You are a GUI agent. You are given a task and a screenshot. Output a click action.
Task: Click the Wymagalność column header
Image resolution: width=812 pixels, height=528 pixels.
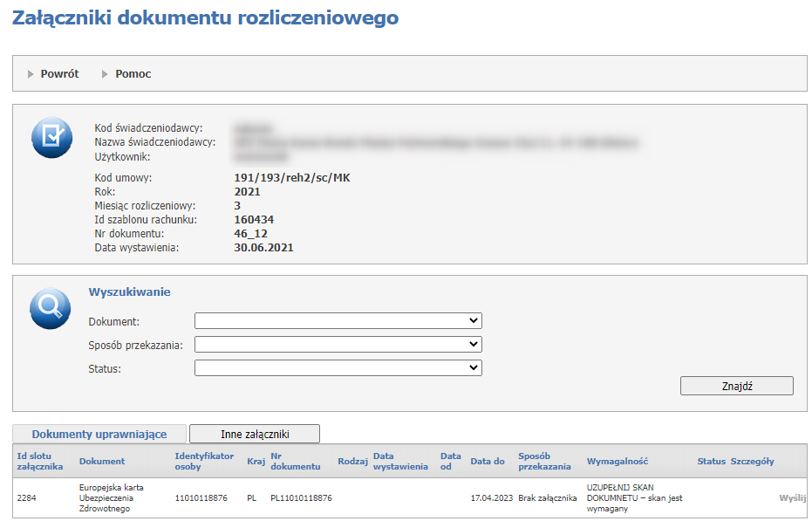click(x=618, y=461)
